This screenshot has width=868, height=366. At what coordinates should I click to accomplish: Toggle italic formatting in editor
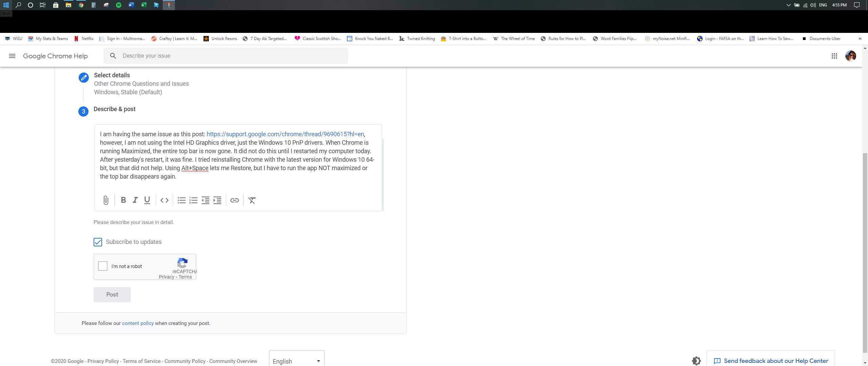(x=135, y=200)
